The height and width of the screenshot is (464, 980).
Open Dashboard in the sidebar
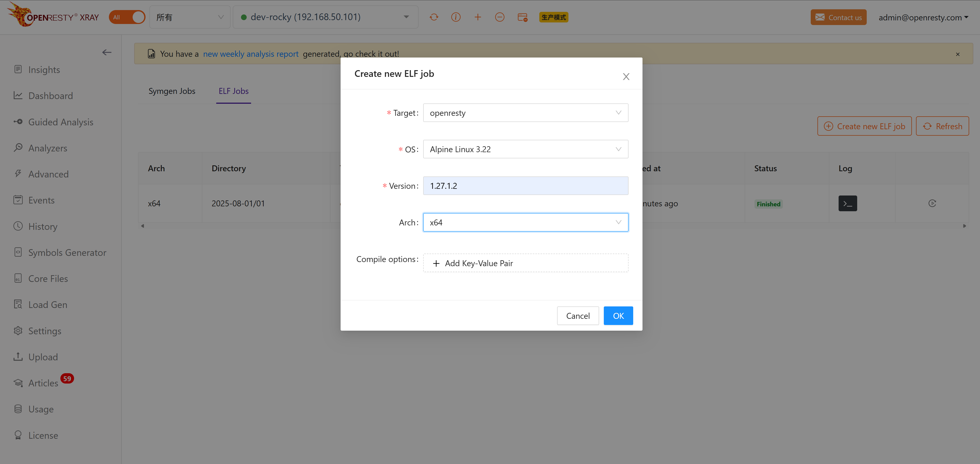click(x=51, y=95)
